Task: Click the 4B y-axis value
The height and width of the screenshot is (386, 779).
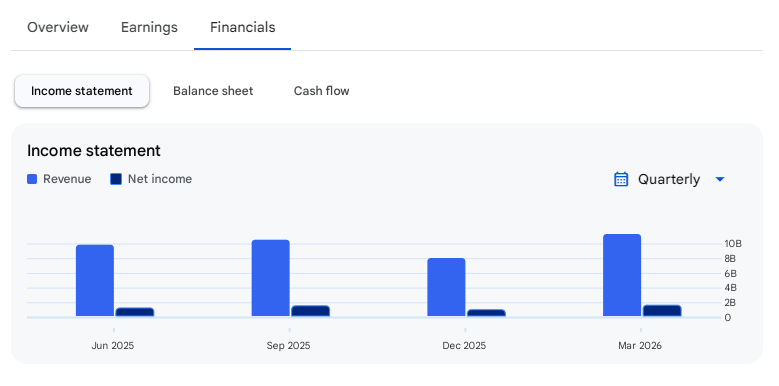Action: click(730, 288)
